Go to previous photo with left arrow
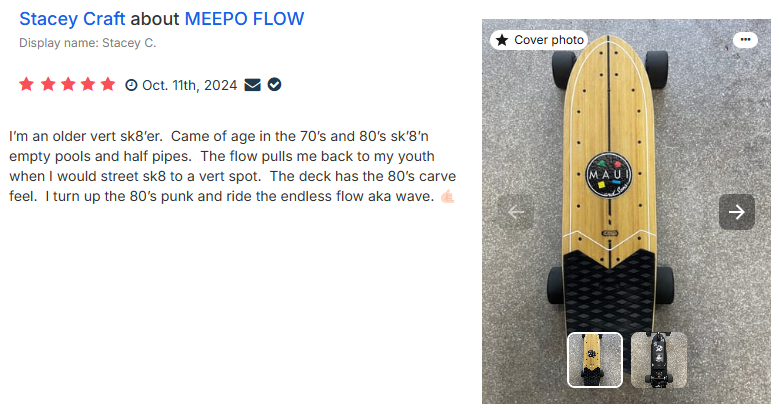The image size is (779, 410). tap(516, 211)
